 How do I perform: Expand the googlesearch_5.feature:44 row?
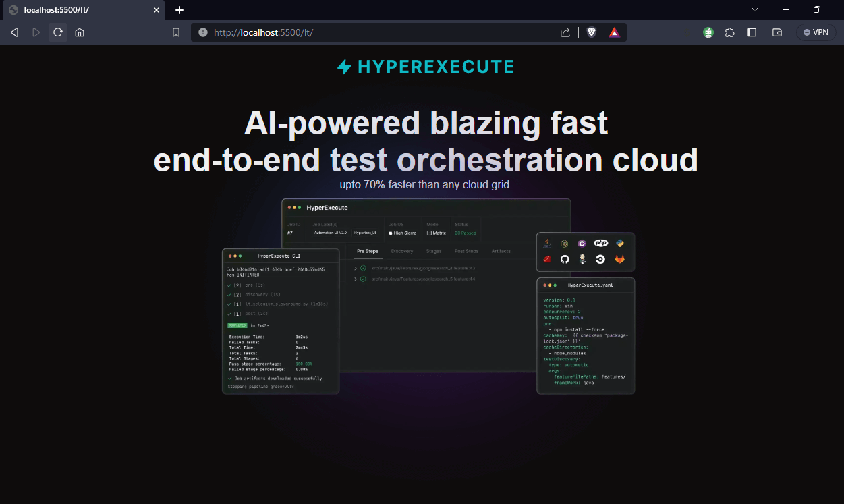[356, 278]
